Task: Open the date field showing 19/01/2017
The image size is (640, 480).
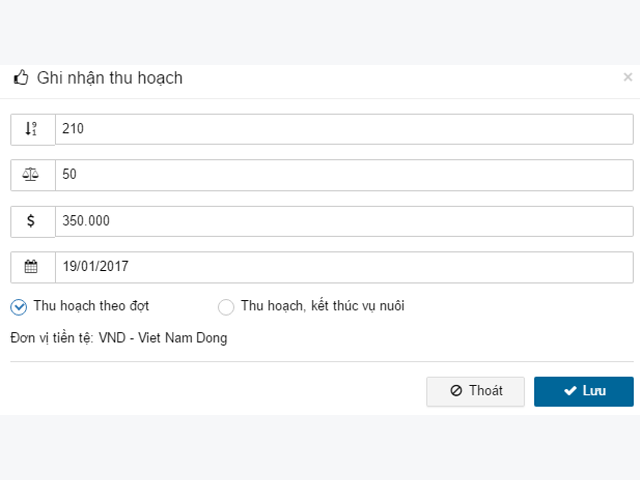Action: 344,267
